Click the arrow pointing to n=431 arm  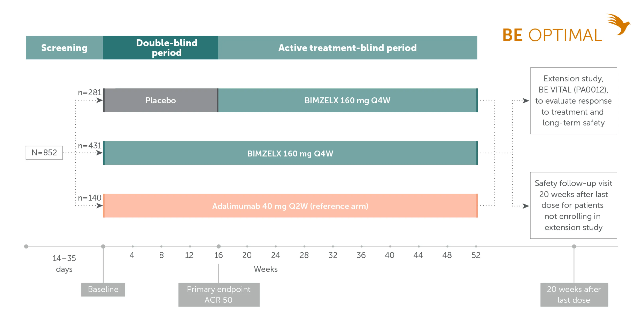tap(99, 153)
